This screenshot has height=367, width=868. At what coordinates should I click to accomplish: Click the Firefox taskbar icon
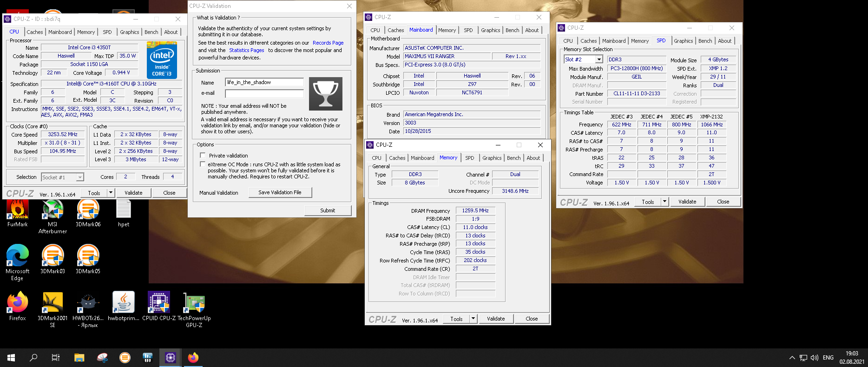pos(193,358)
